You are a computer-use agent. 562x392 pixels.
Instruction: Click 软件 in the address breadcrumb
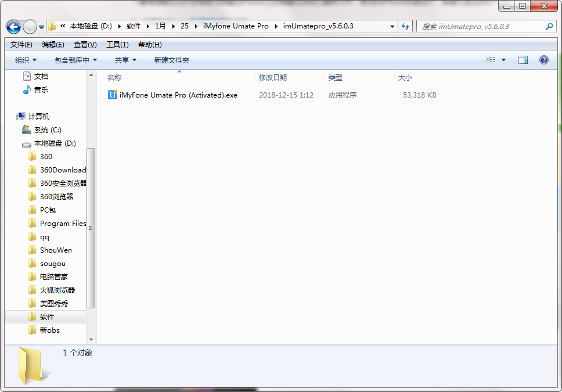[134, 26]
